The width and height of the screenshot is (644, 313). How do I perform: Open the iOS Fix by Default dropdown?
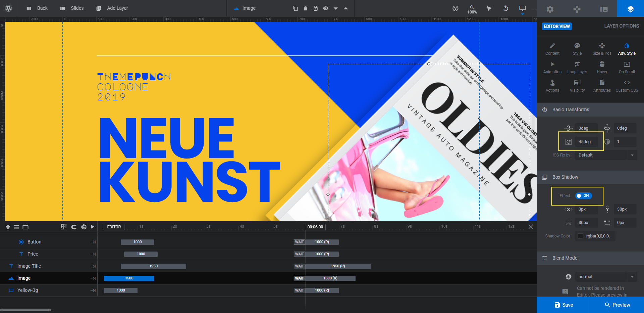[606, 155]
